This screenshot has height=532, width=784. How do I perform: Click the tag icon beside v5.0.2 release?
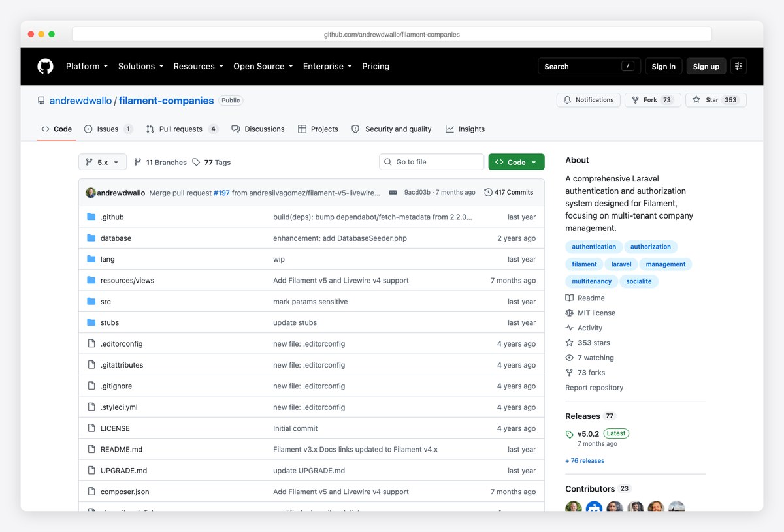tap(570, 434)
